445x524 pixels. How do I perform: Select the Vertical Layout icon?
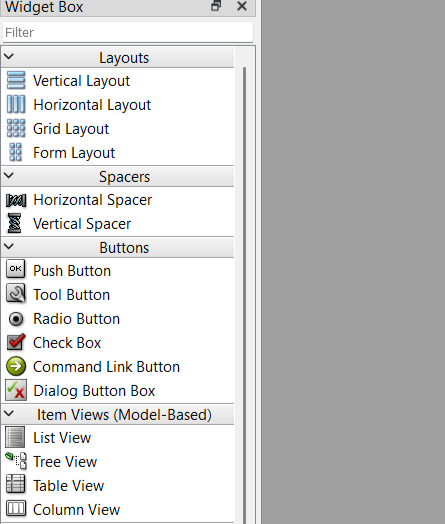(x=16, y=81)
